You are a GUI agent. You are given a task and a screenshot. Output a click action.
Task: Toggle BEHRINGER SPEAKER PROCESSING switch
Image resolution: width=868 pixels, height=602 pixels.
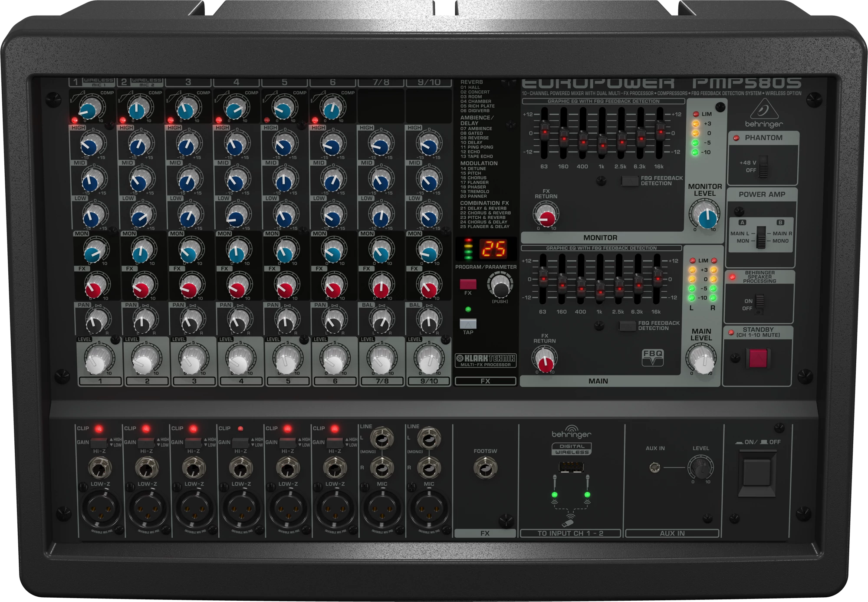point(759,304)
